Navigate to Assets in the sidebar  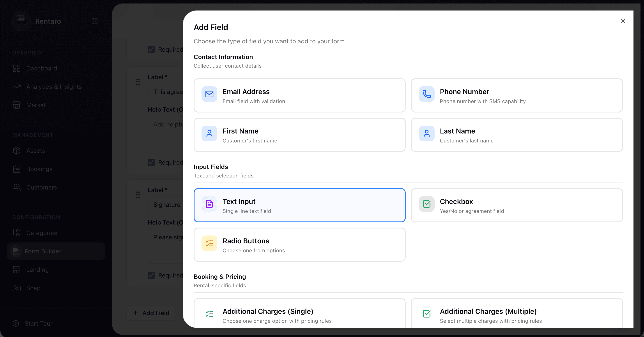click(x=36, y=150)
